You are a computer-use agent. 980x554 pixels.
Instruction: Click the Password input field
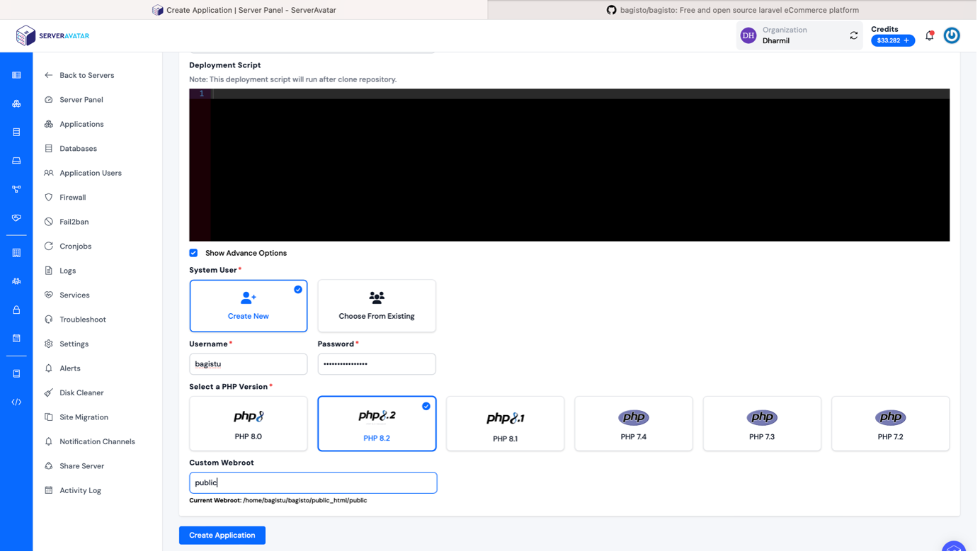(378, 366)
